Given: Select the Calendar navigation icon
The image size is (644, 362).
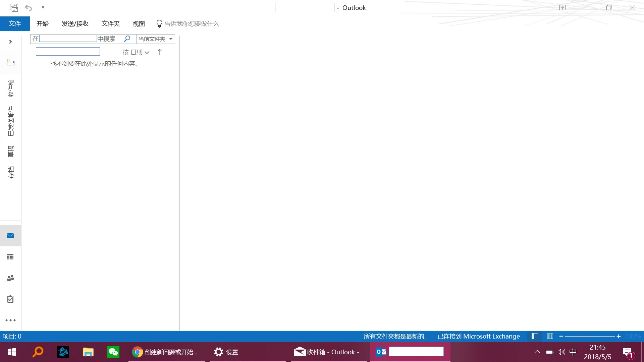Looking at the screenshot, I should [10, 257].
